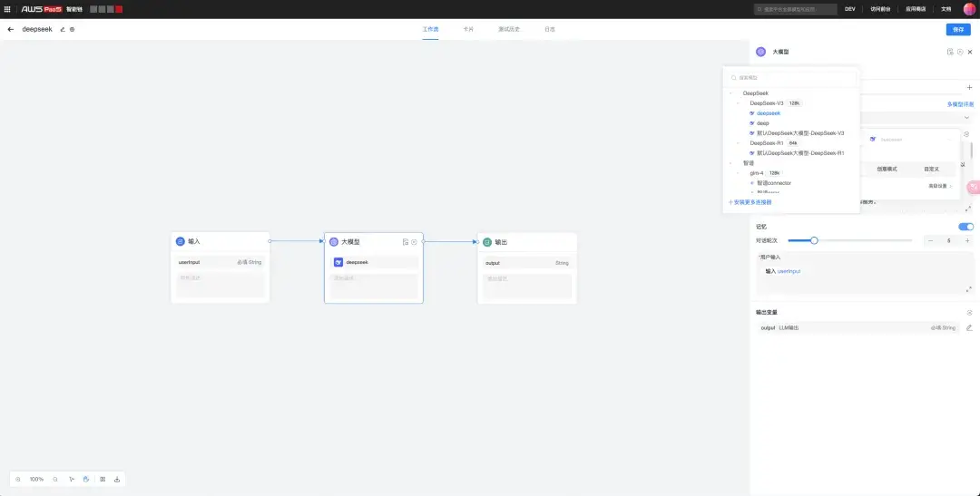The width and height of the screenshot is (980, 496).
Task: Click the auto-layout canvas icon
Action: (x=103, y=479)
